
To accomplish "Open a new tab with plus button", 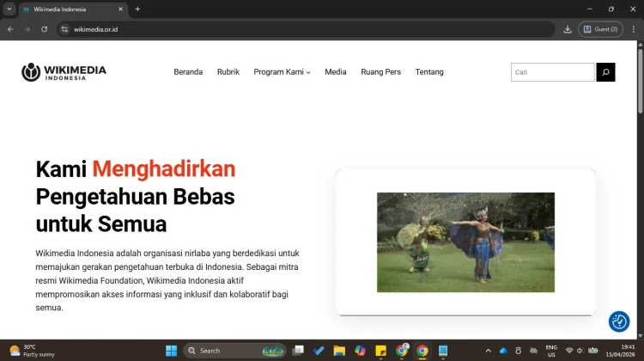I will (x=137, y=9).
